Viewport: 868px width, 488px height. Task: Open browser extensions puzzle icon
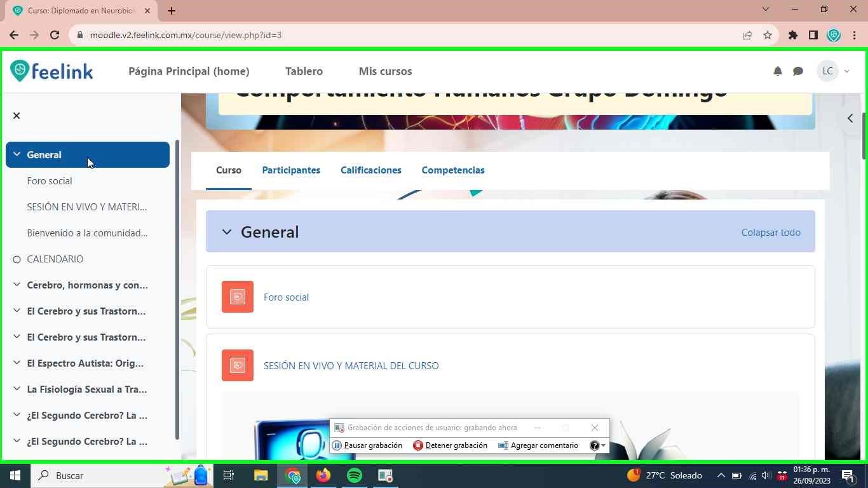coord(792,35)
